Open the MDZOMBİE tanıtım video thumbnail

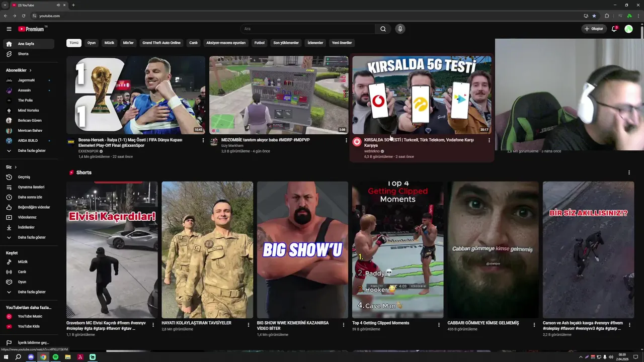point(279,95)
